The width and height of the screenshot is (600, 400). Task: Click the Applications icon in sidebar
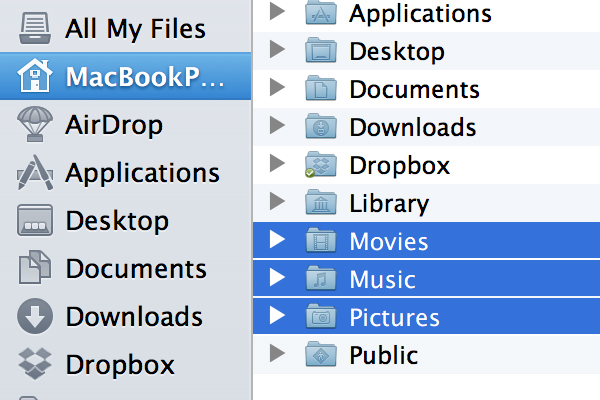pyautogui.click(x=35, y=172)
